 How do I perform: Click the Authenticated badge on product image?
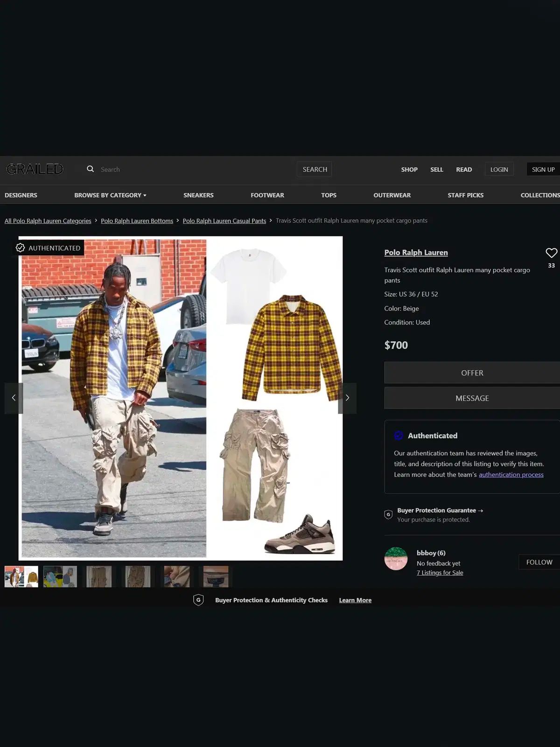tap(49, 248)
